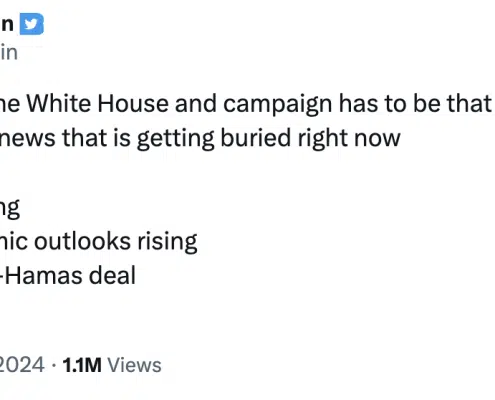Image resolution: width=495 pixels, height=400 pixels.
Task: Open the 1.1M view count
Action: tap(82, 365)
